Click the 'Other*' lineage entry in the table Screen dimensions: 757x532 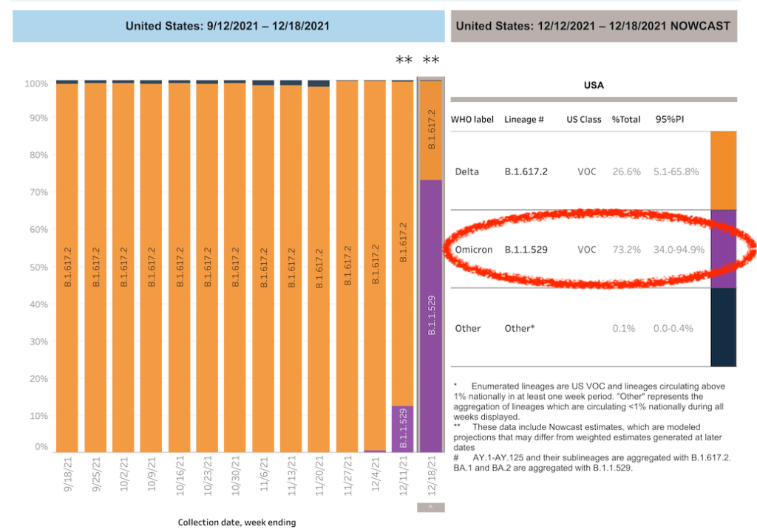click(x=519, y=328)
